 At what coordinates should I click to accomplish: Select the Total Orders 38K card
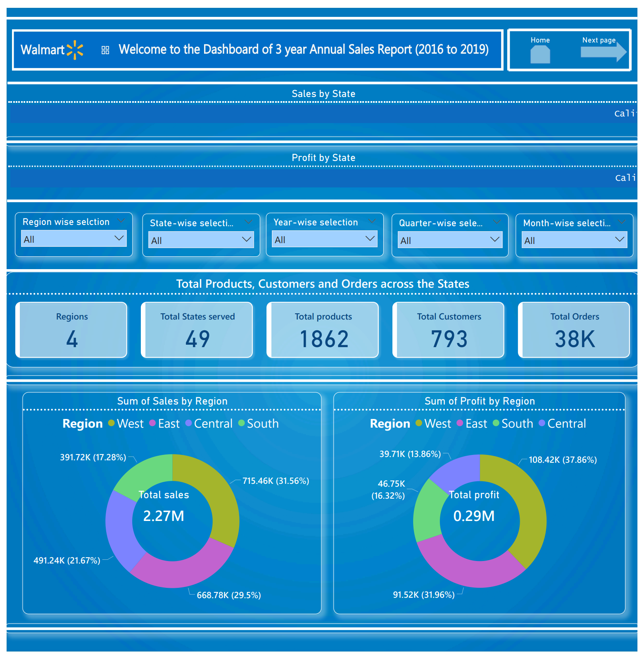[x=574, y=330]
